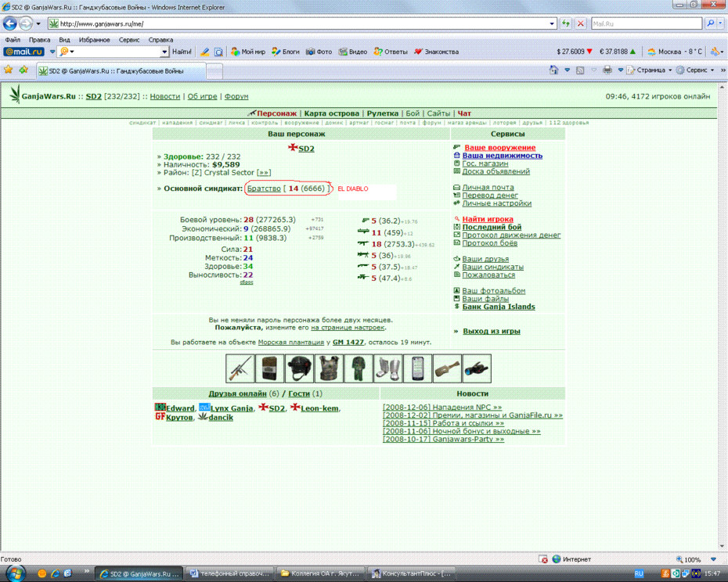Image resolution: width=728 pixels, height=582 pixels.
Task: Open the Вид menu
Action: coord(64,40)
